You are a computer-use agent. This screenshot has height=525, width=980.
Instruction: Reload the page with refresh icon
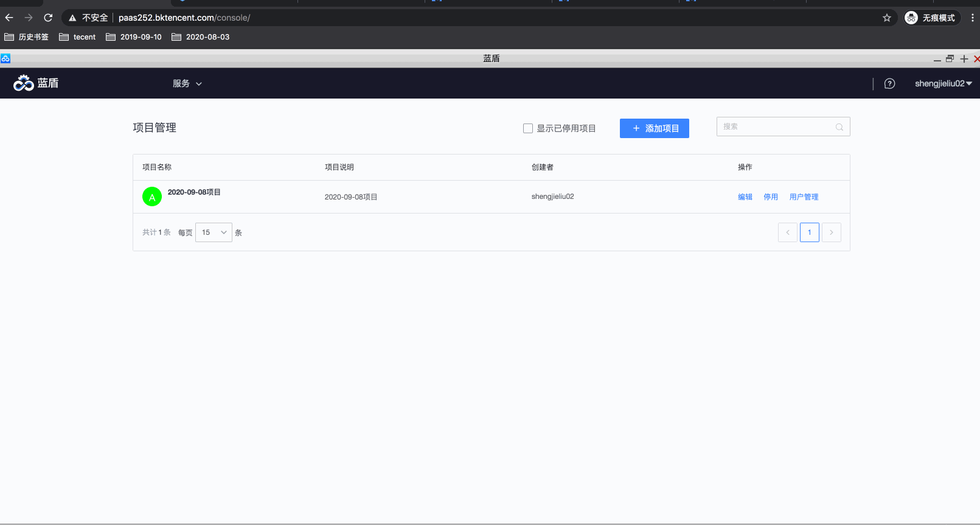pos(48,18)
